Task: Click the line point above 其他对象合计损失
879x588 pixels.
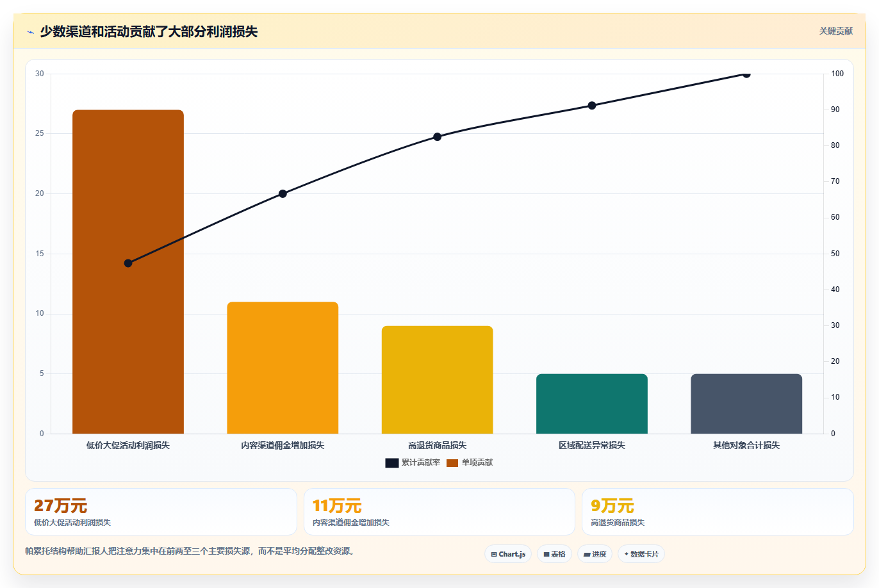Action: click(746, 74)
